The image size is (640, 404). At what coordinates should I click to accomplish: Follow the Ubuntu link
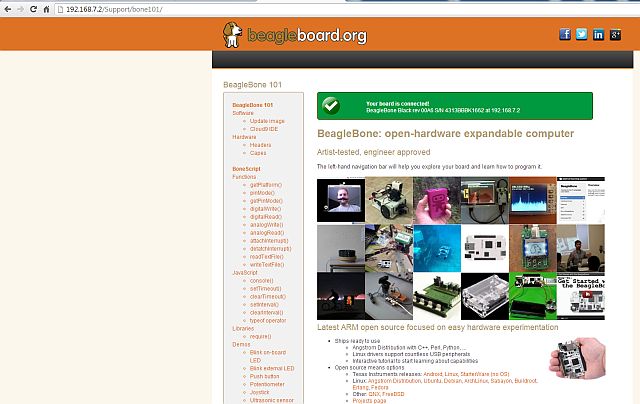tap(431, 381)
